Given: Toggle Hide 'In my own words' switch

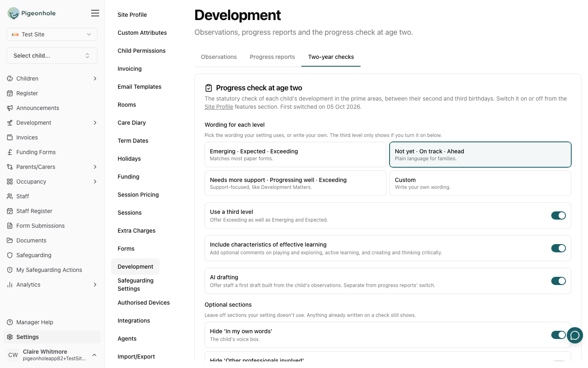Looking at the screenshot, I should (x=559, y=335).
